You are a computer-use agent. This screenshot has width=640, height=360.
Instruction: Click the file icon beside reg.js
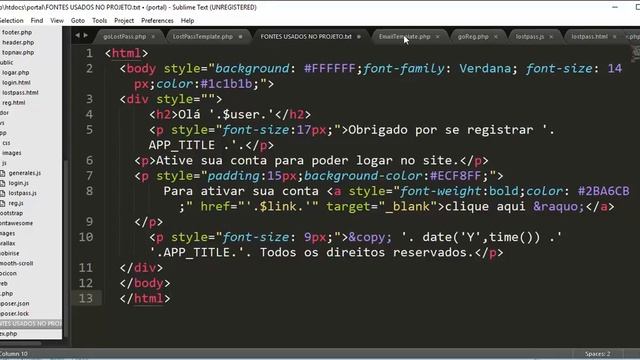pyautogui.click(x=2, y=203)
